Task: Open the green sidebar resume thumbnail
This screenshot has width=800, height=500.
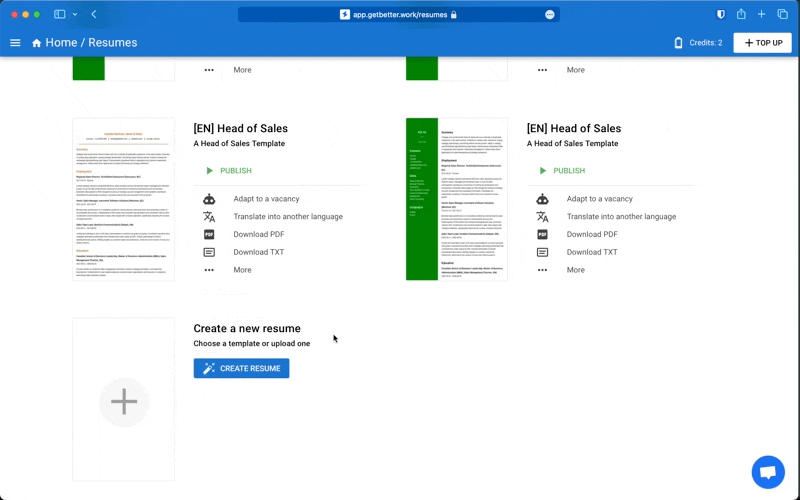Action: [456, 199]
